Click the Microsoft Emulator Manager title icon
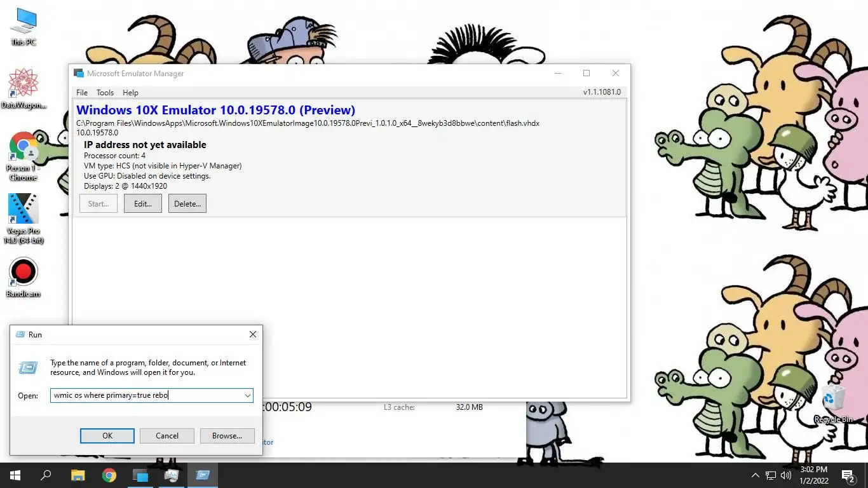The width and height of the screenshot is (868, 488). click(x=79, y=74)
